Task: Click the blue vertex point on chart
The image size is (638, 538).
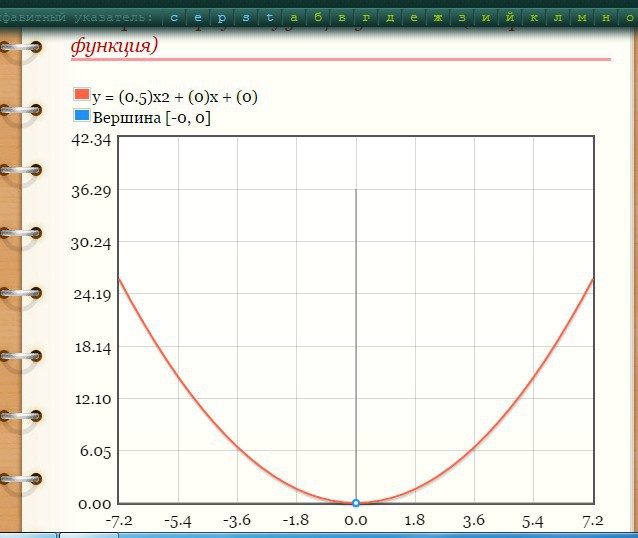Action: [356, 503]
